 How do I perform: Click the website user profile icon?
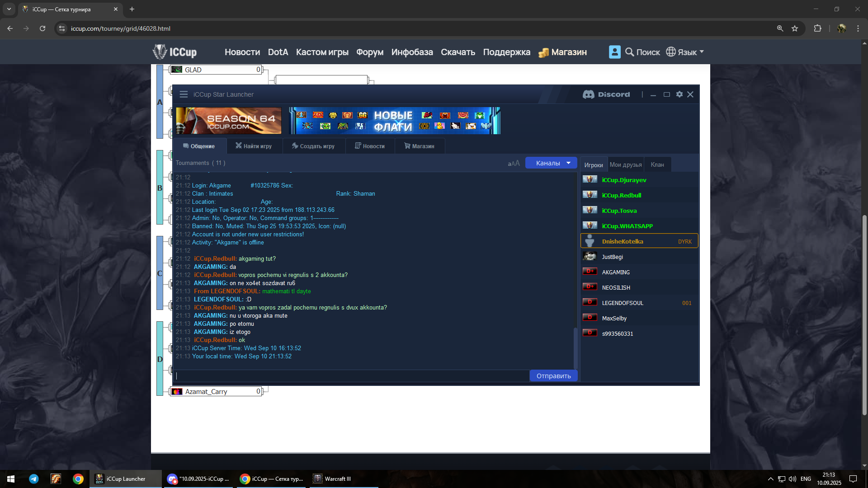click(x=614, y=52)
